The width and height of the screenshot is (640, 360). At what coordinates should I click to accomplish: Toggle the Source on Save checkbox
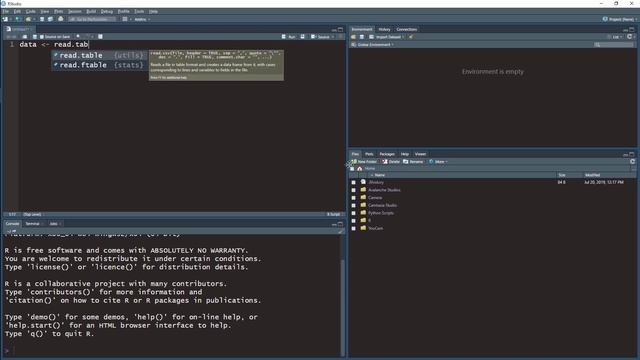tap(42, 37)
